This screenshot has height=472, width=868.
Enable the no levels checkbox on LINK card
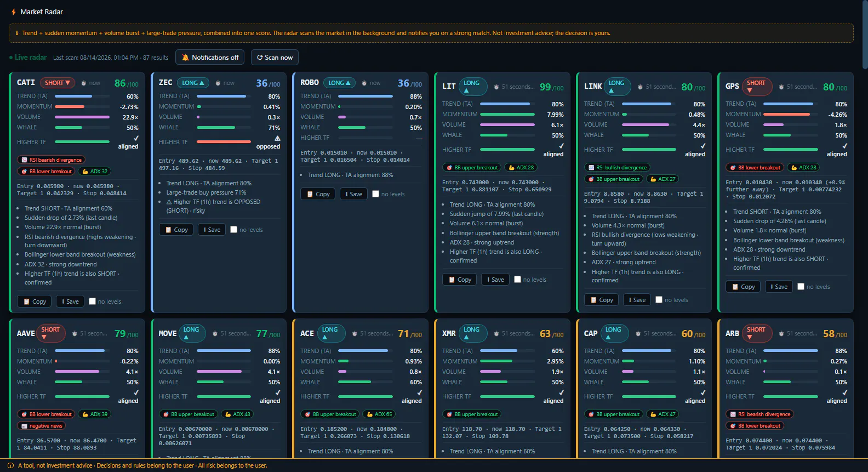click(659, 300)
